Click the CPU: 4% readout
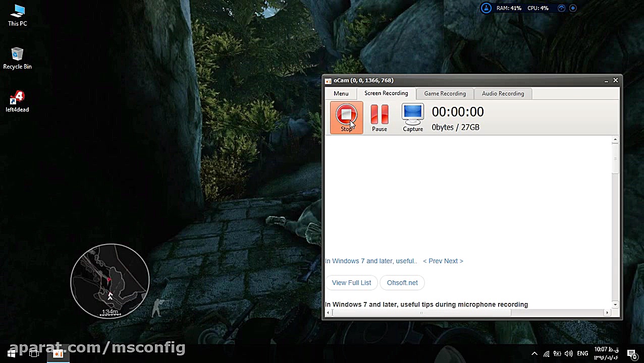Viewport: 644px width, 363px height. click(x=538, y=8)
